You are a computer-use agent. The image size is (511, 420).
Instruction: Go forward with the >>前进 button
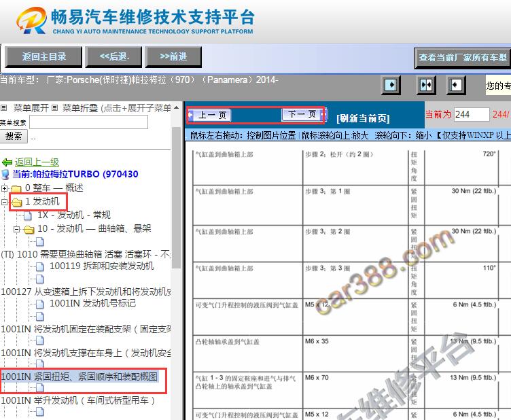(x=173, y=57)
